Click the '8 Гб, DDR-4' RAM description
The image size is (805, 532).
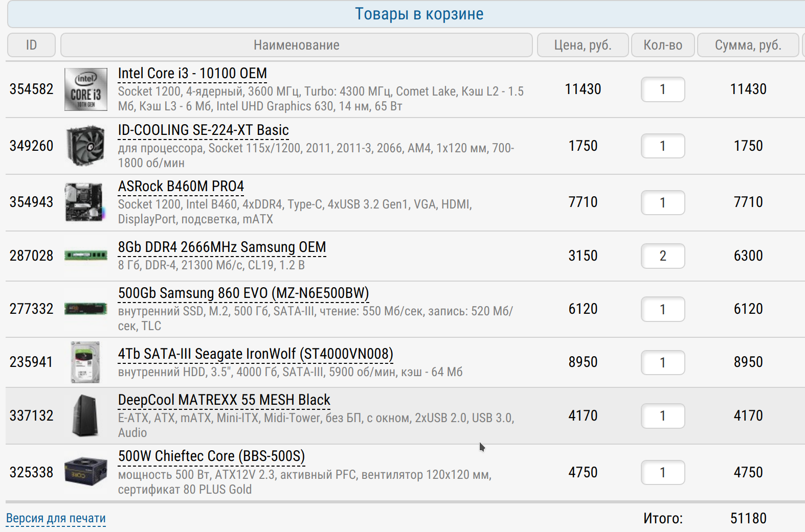pyautogui.click(x=211, y=265)
